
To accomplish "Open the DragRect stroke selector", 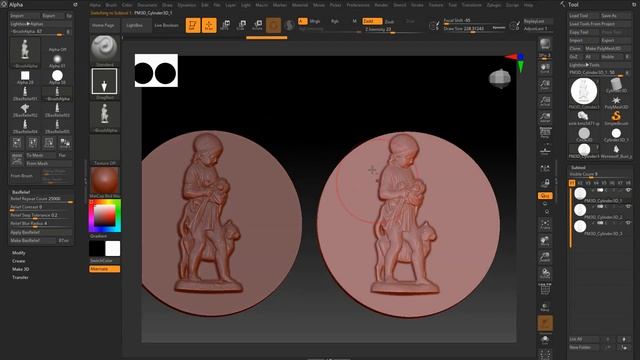I will point(104,83).
